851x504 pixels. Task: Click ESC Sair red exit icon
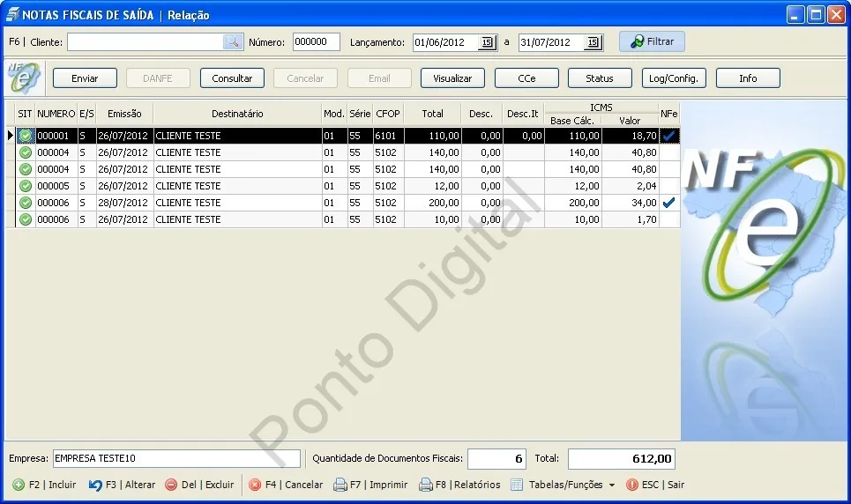coord(632,485)
